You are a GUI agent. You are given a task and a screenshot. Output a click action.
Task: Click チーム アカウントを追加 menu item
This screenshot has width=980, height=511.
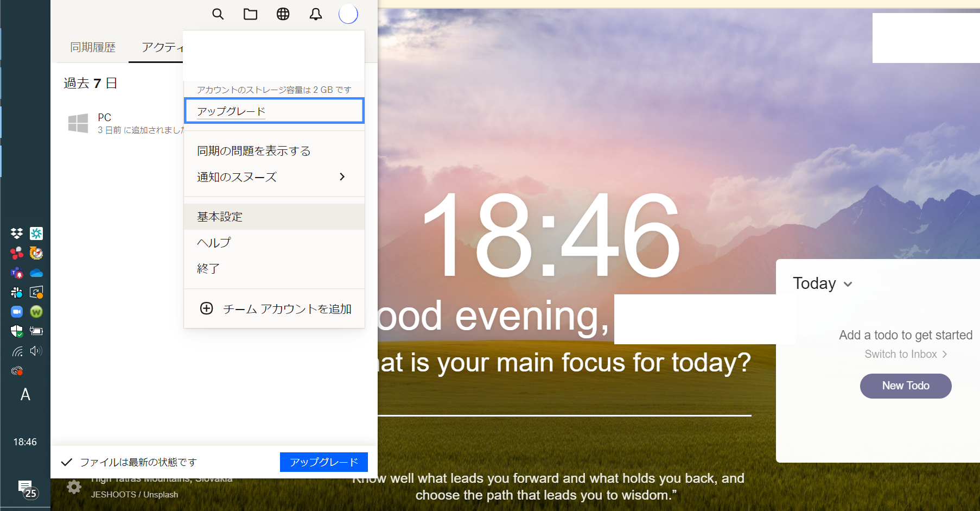tap(276, 309)
